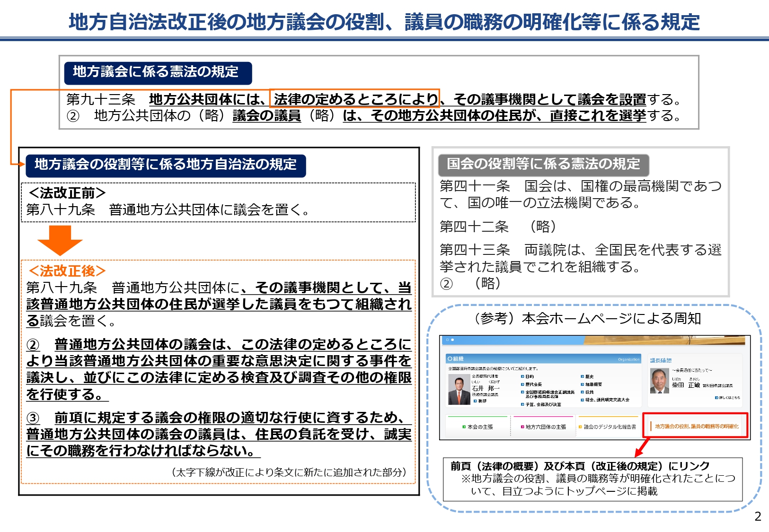Click the green arrow icon beside 本会の主張
The width and height of the screenshot is (769, 532).
click(464, 427)
